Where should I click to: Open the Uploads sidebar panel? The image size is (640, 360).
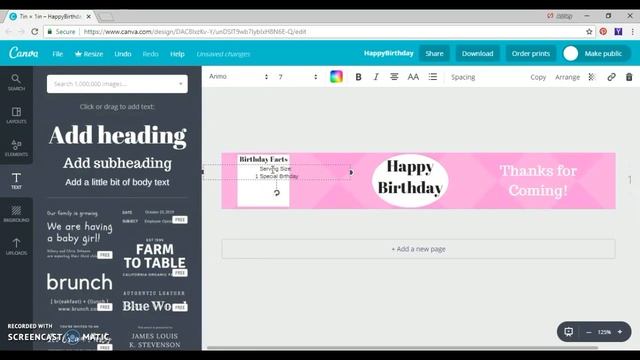(16, 247)
